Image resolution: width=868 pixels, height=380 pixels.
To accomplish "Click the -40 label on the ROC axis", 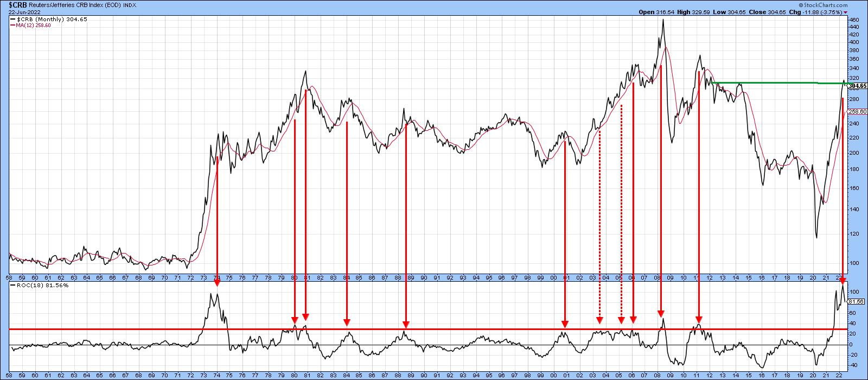I will click(853, 365).
